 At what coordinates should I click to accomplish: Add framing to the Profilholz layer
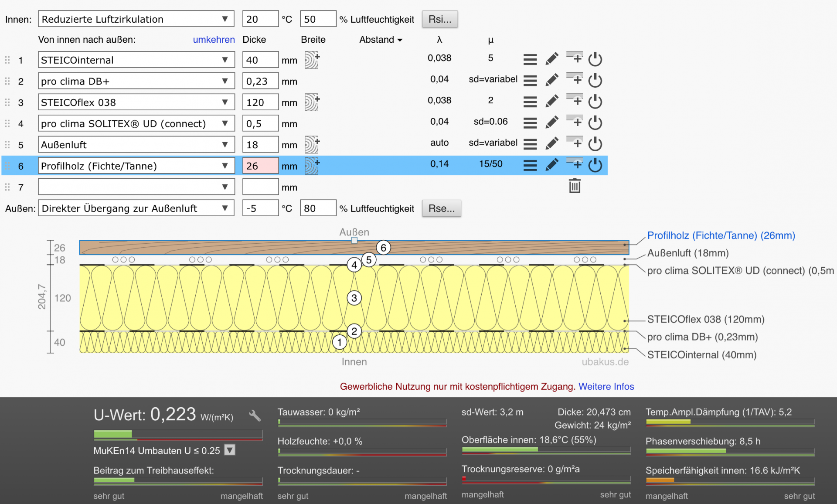312,166
